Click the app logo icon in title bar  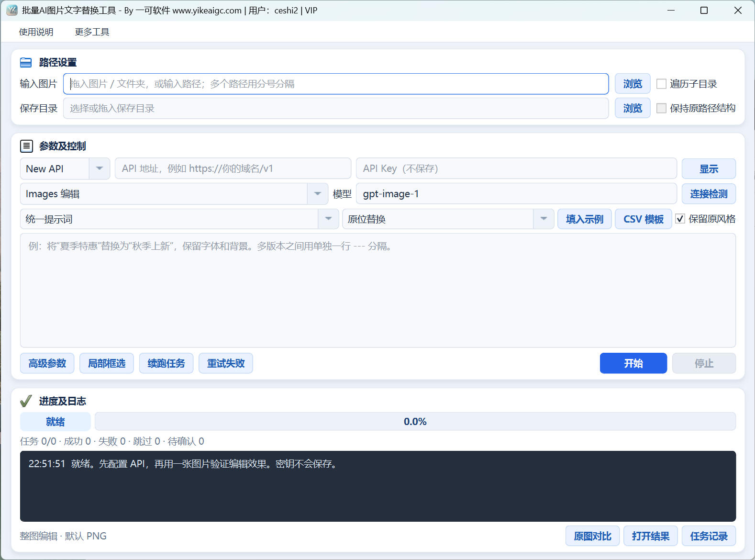(x=12, y=10)
